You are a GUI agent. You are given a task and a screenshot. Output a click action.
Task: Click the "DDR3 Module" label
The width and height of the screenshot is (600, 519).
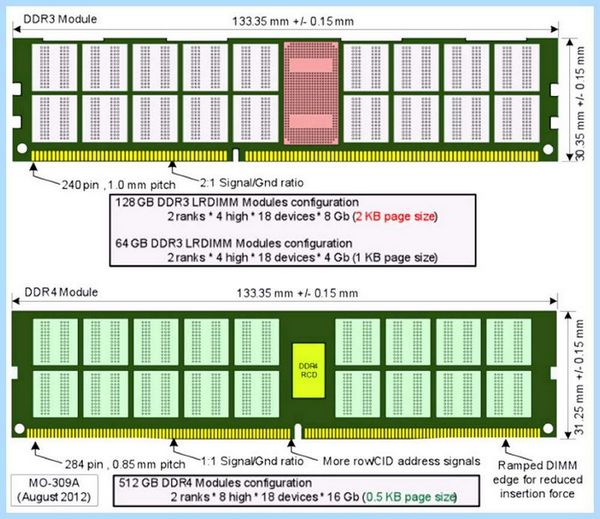[x=60, y=19]
